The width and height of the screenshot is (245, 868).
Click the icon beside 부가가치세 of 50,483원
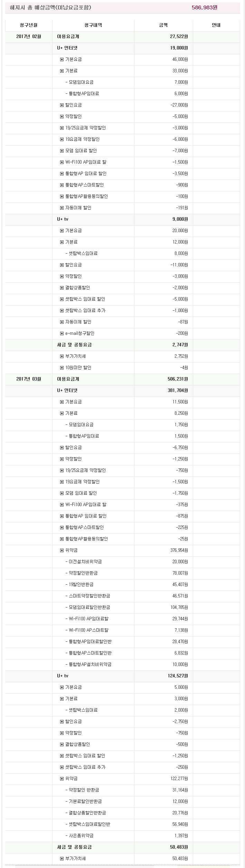62,858
